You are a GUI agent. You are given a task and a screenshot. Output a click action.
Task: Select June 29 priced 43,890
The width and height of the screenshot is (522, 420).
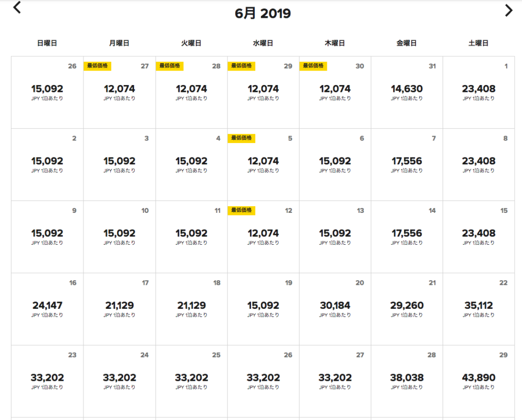click(x=479, y=381)
